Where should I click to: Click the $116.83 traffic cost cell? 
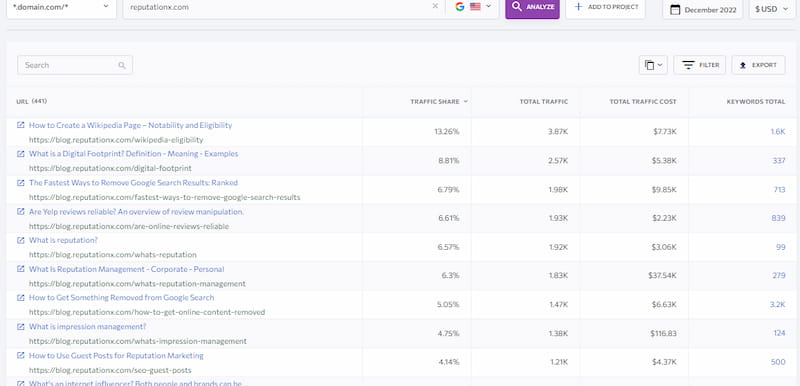663,333
